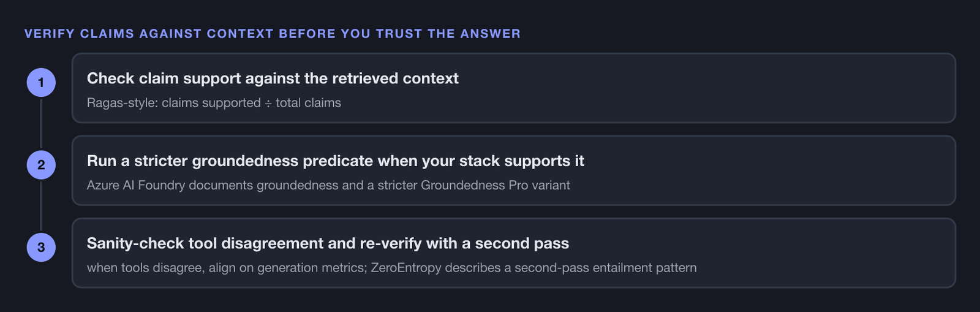Click the number 3 step circle

(41, 247)
